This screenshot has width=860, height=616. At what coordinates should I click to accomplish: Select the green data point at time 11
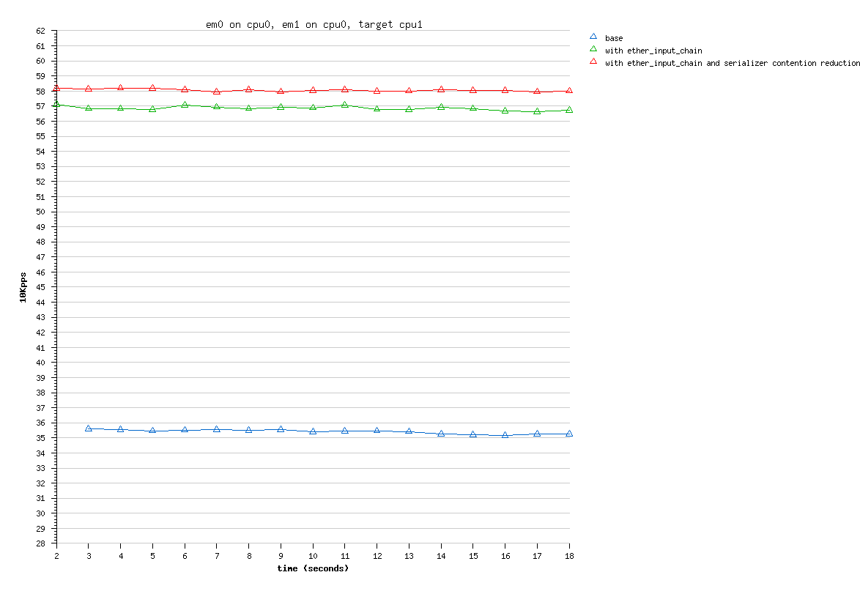pyautogui.click(x=344, y=105)
